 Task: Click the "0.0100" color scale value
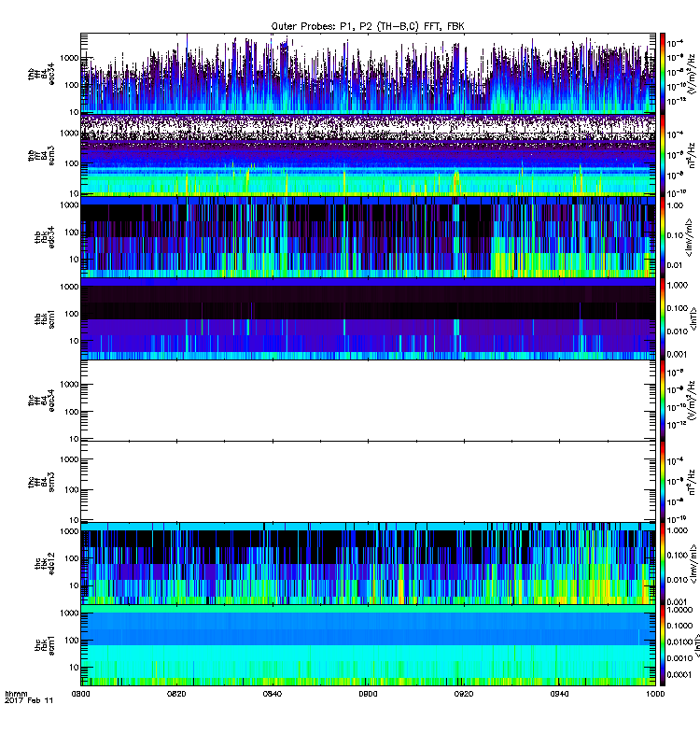680,642
